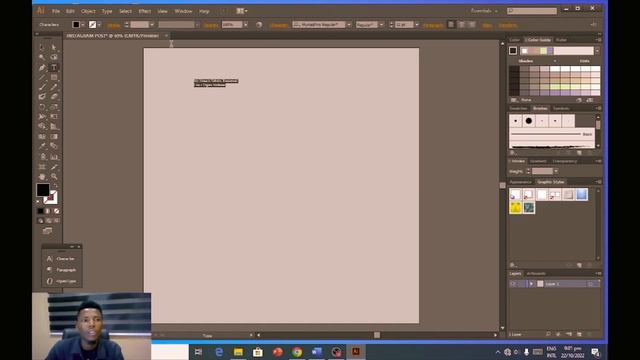Viewport: 640px width, 360px height.
Task: Open the control bar fill color dropdown
Action: 82,25
